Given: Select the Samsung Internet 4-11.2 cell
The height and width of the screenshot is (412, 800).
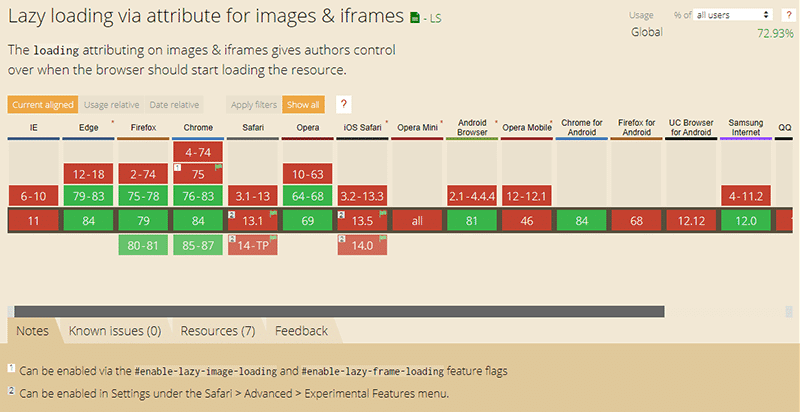Looking at the screenshot, I should coord(746,196).
